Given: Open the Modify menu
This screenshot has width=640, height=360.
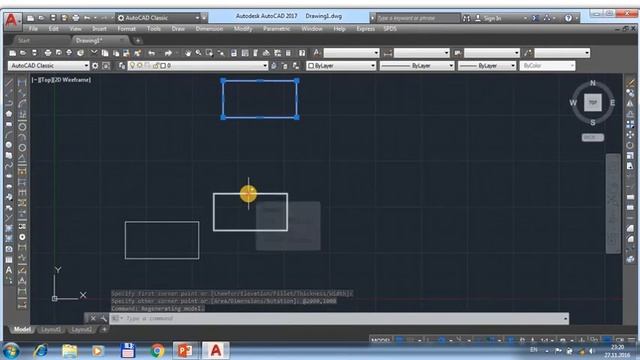Looking at the screenshot, I should pos(243,29).
